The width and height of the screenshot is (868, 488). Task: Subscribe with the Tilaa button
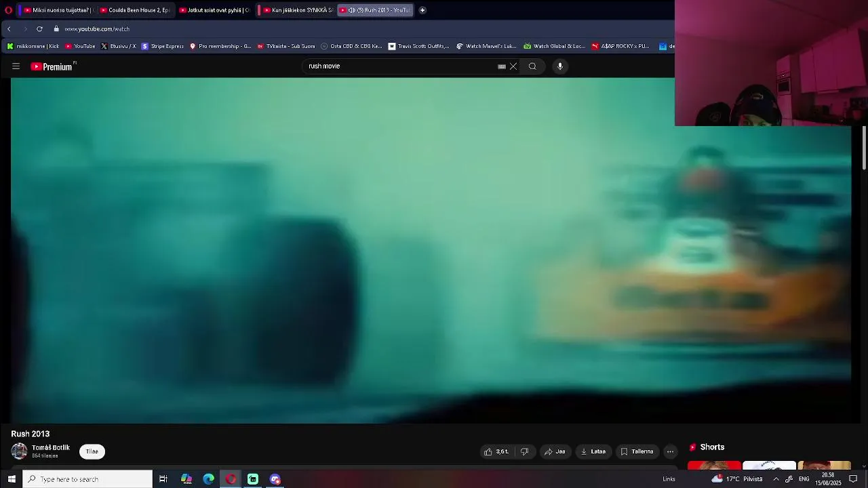pos(92,451)
